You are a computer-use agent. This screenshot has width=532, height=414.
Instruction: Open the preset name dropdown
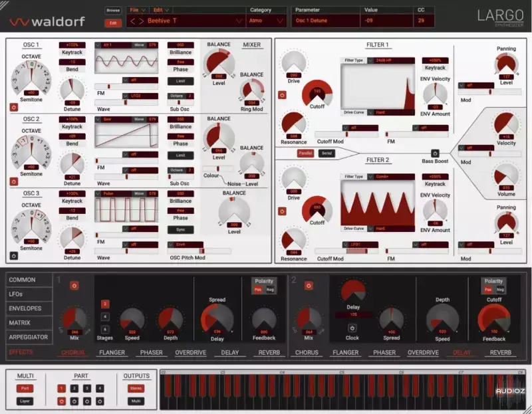pos(239,21)
